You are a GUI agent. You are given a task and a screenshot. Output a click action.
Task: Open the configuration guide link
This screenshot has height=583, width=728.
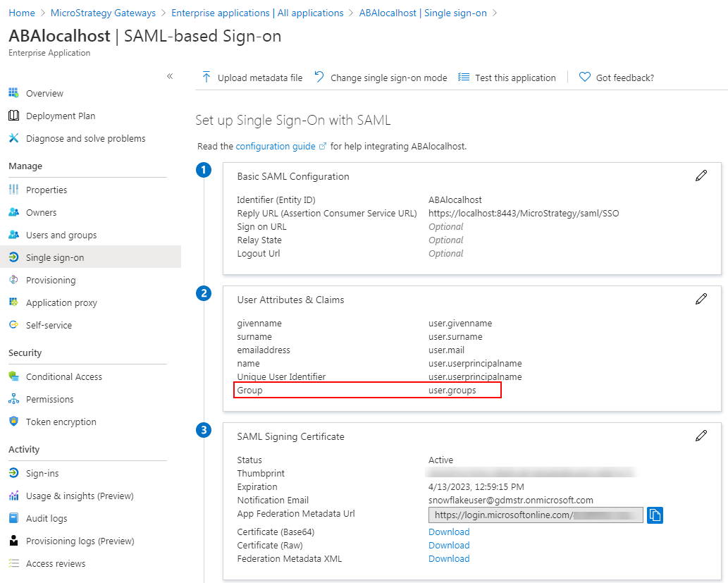coord(276,146)
